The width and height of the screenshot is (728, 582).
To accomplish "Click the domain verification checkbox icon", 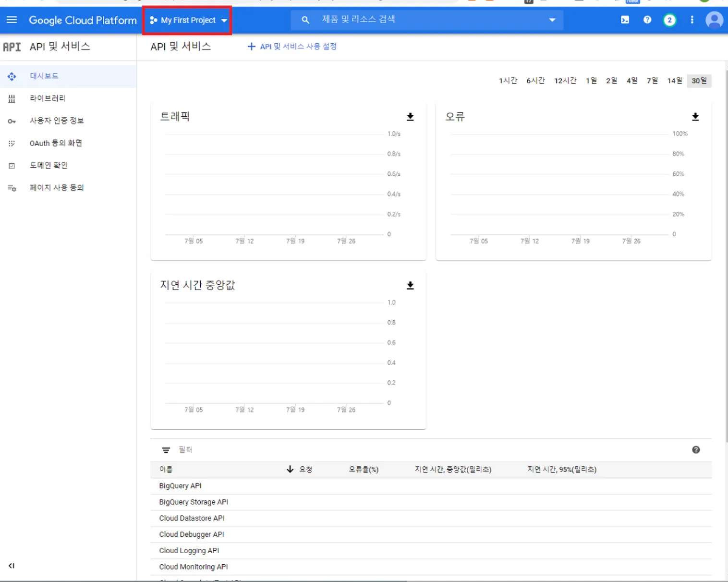I will tap(12, 166).
